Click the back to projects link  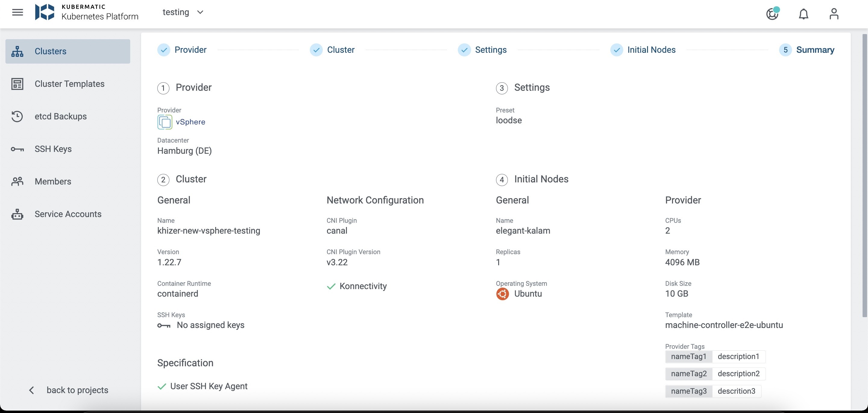tap(77, 390)
